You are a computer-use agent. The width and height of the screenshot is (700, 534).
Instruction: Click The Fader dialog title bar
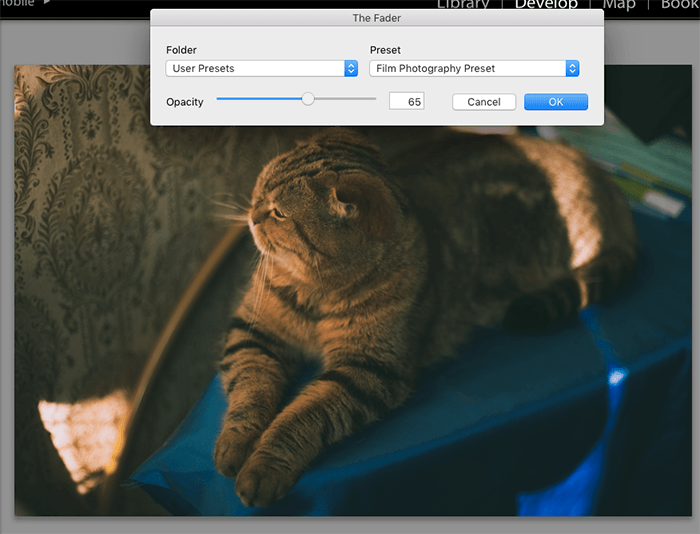(376, 18)
